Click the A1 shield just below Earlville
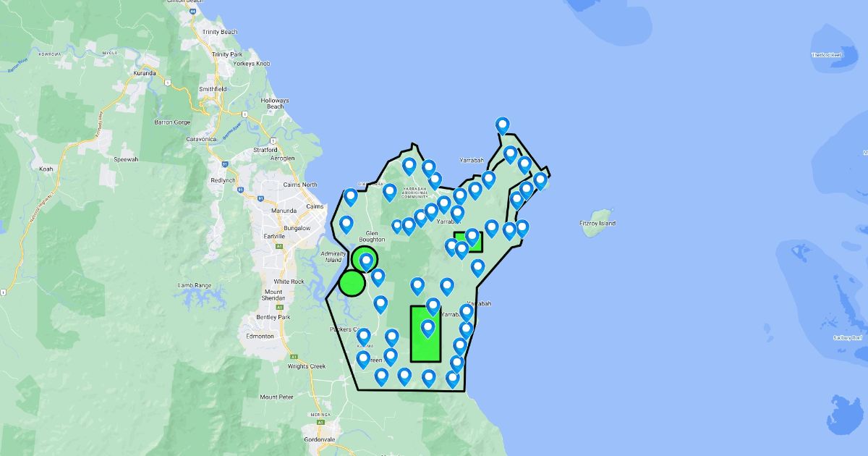This screenshot has width=868, height=456. pos(278,248)
